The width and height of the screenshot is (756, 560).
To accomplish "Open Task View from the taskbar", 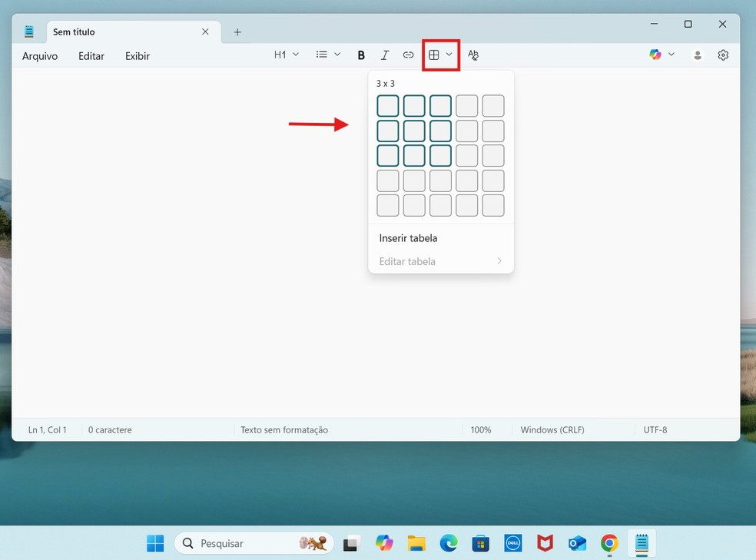I will pos(352,543).
